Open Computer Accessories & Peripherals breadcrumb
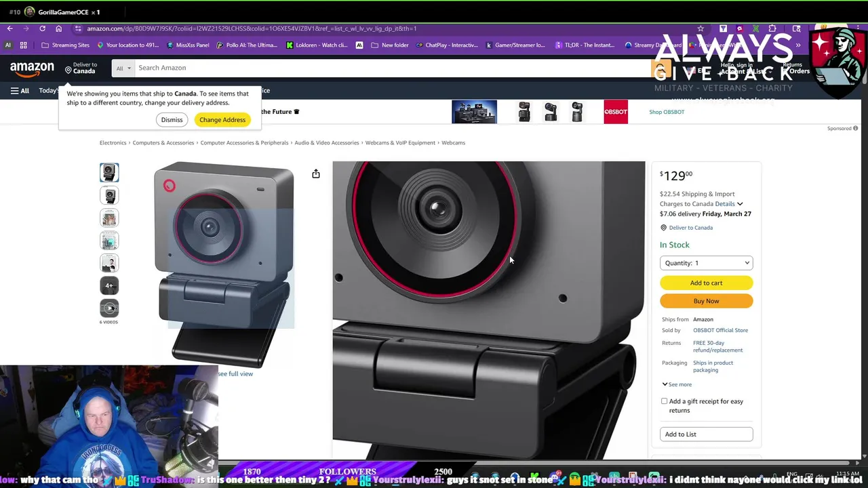868x488 pixels. 244,143
